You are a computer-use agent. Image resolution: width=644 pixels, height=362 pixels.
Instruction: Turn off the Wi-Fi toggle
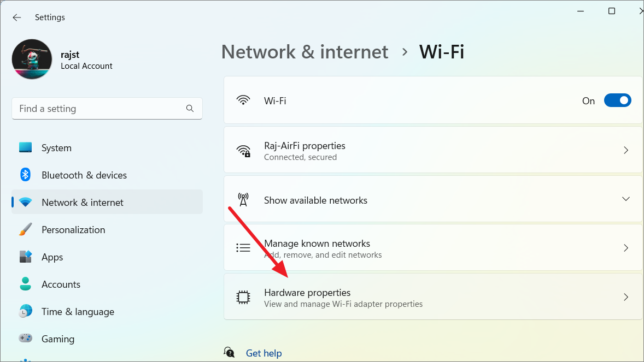tap(617, 100)
